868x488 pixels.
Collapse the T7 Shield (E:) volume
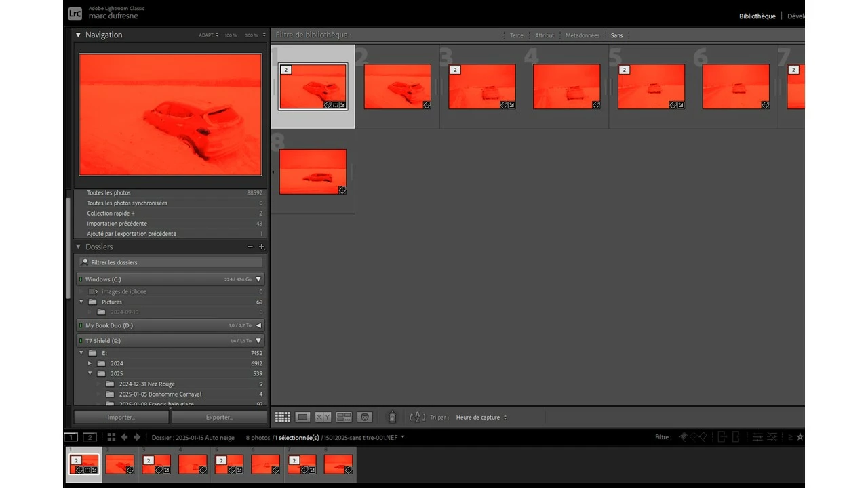tap(258, 341)
